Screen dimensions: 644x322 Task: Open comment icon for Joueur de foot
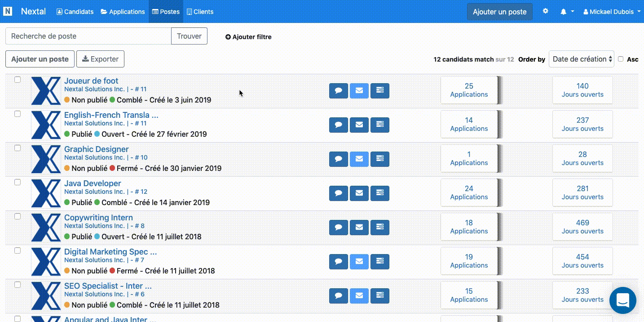pyautogui.click(x=339, y=91)
